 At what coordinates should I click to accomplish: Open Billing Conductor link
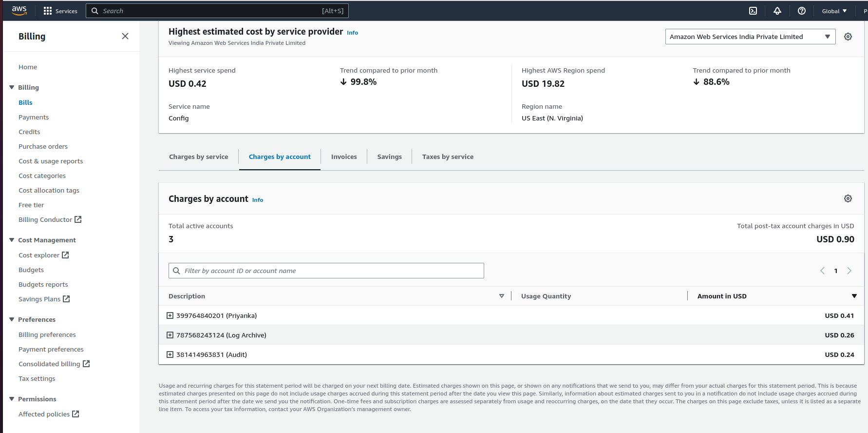tap(50, 219)
